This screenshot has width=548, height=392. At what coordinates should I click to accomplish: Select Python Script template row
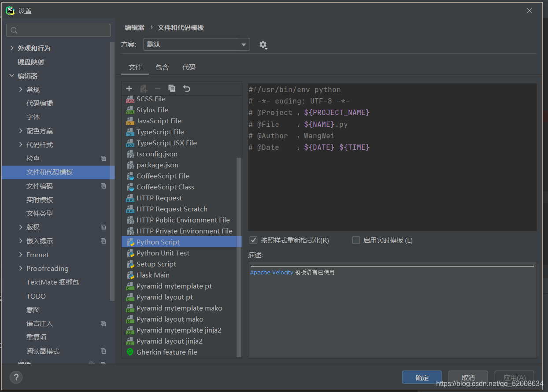181,242
